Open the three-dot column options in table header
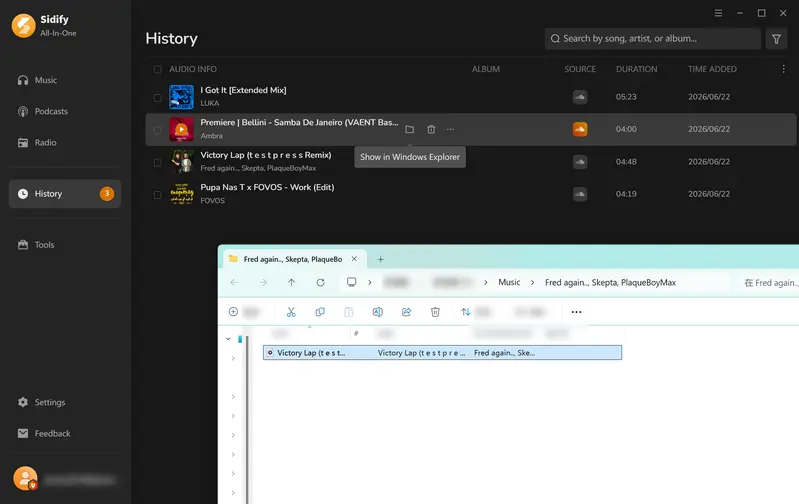Image resolution: width=799 pixels, height=504 pixels. tap(783, 69)
